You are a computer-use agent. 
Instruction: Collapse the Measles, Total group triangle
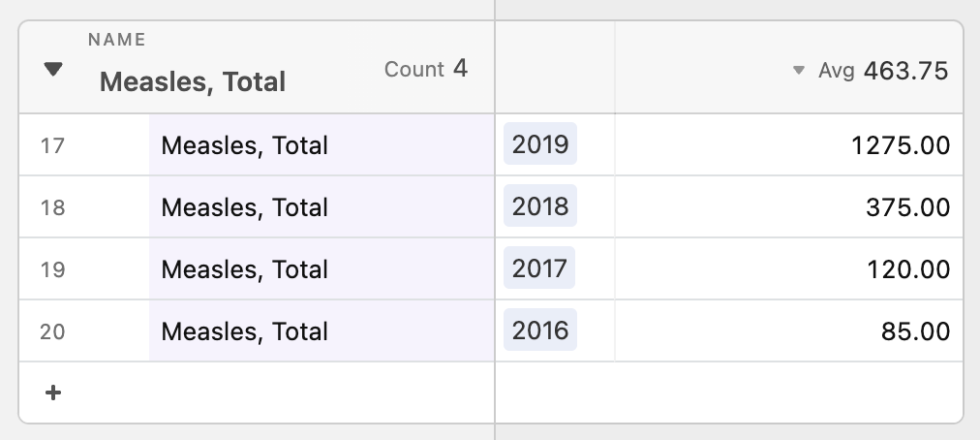point(53,69)
